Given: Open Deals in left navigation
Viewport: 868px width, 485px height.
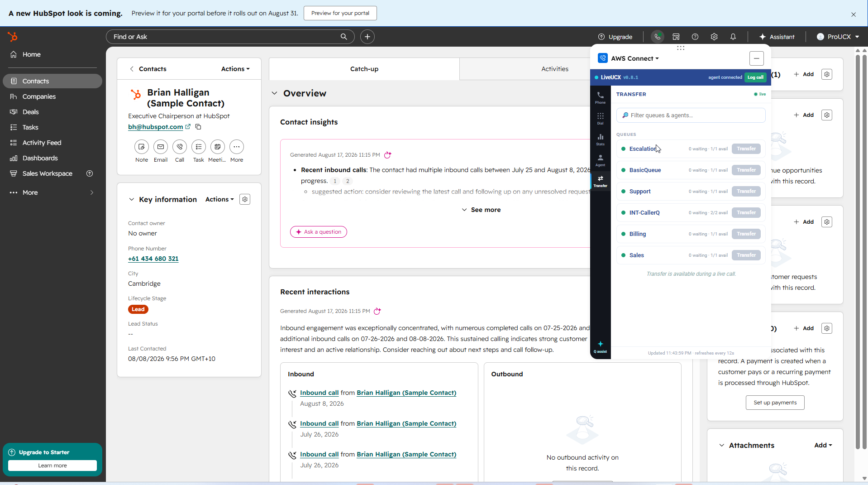Looking at the screenshot, I should [x=52, y=112].
